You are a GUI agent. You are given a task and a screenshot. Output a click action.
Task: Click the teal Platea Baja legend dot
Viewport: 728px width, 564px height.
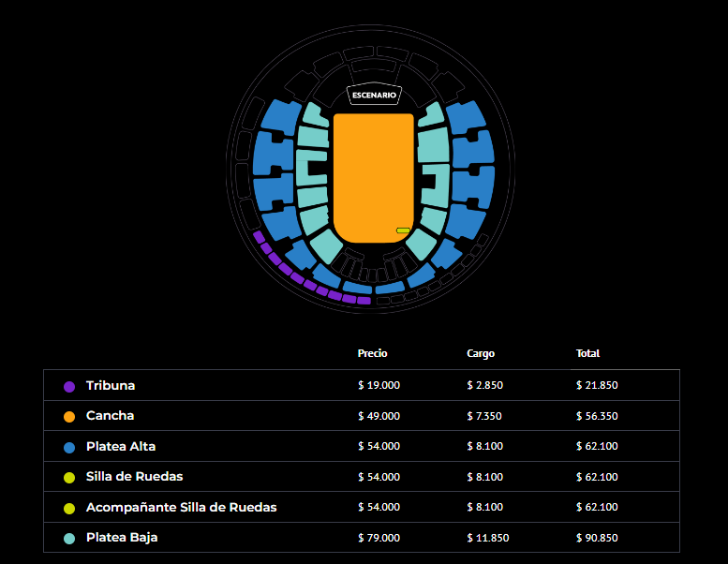[x=69, y=539]
